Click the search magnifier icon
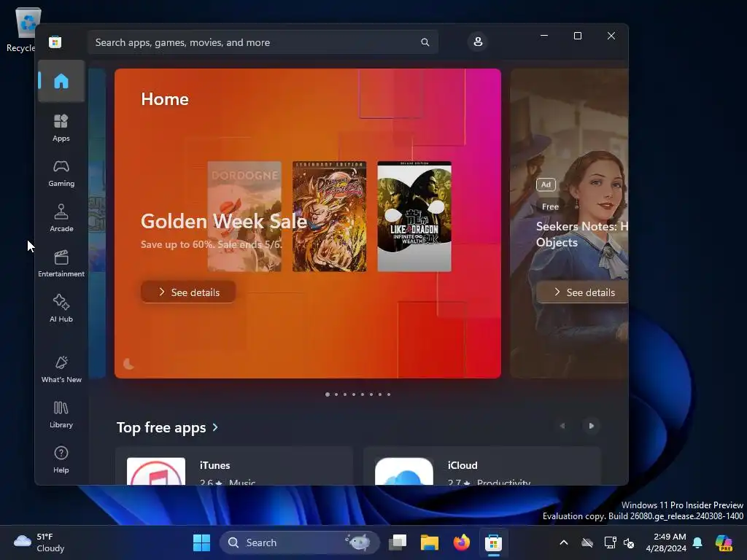The image size is (747, 560). [425, 42]
